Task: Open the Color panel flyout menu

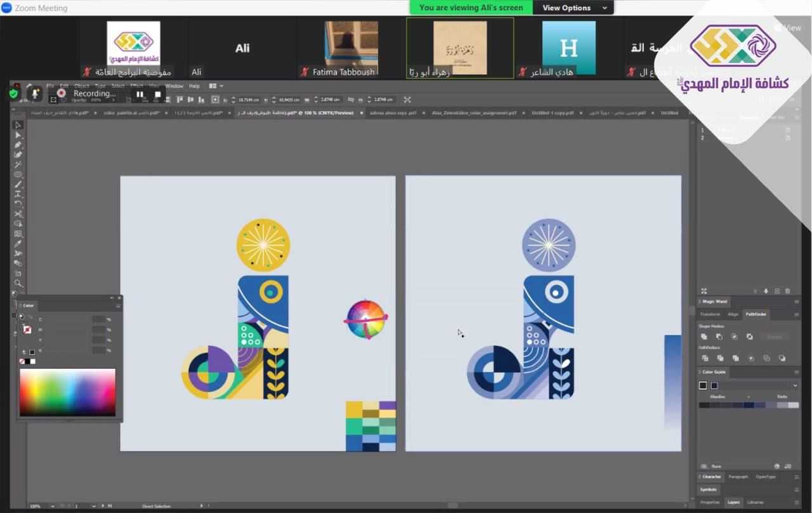Action: [118, 305]
